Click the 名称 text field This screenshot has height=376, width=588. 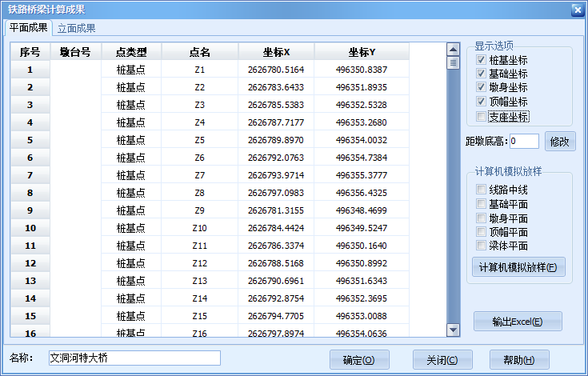coord(134,358)
